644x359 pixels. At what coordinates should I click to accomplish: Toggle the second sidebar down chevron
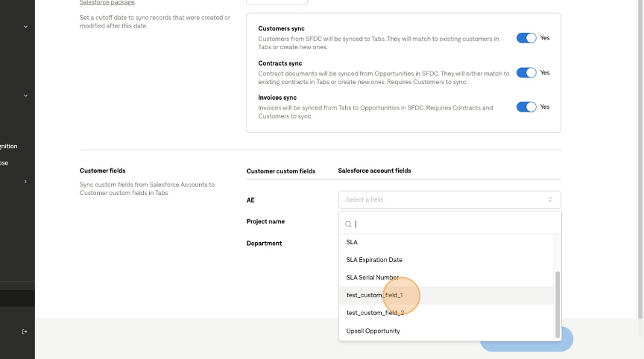click(x=25, y=95)
